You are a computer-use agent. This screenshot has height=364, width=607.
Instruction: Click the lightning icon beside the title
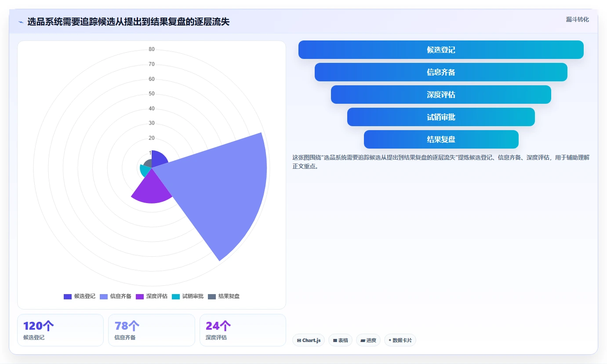(21, 22)
